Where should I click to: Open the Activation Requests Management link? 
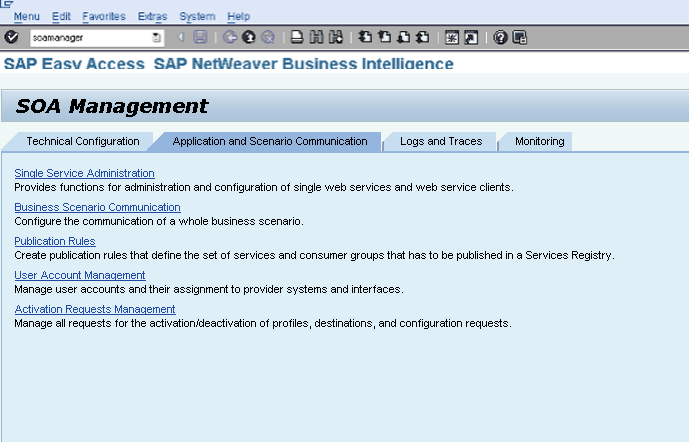(x=95, y=309)
